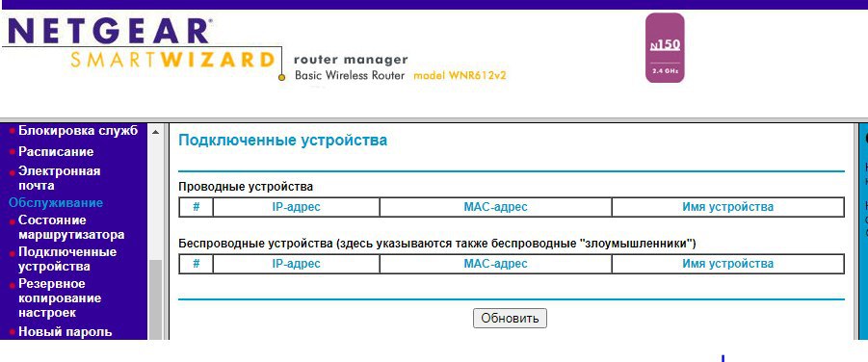The image size is (868, 362).
Task: Click the Обновить button
Action: [x=510, y=319]
